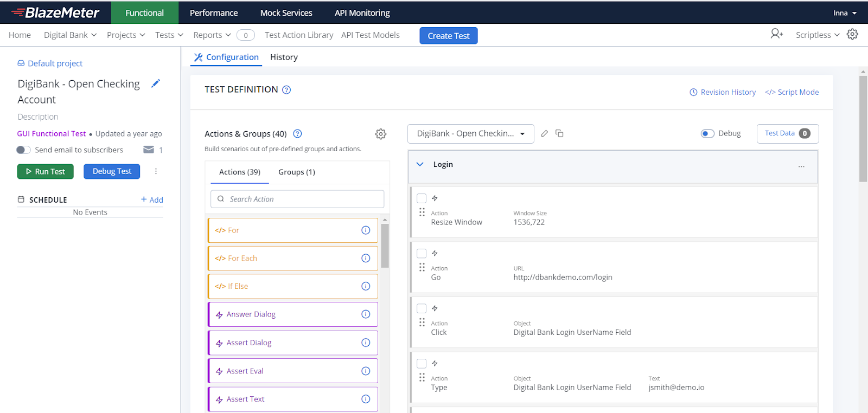Viewport: 868px width, 413px height.
Task: Show info for the Assert Eval action
Action: (366, 371)
